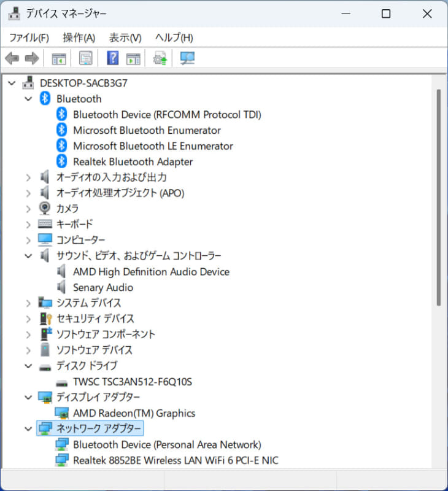Select the ネットワーク アダプター label

click(x=99, y=428)
